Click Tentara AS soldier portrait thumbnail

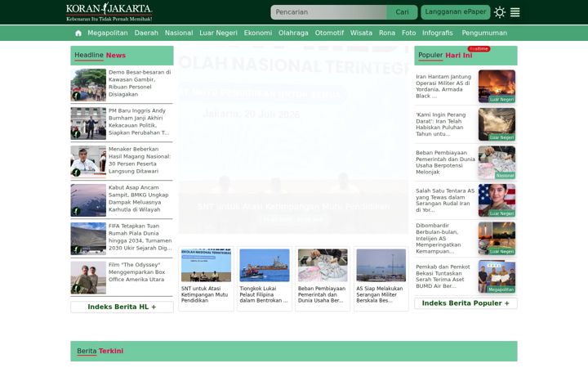click(497, 200)
